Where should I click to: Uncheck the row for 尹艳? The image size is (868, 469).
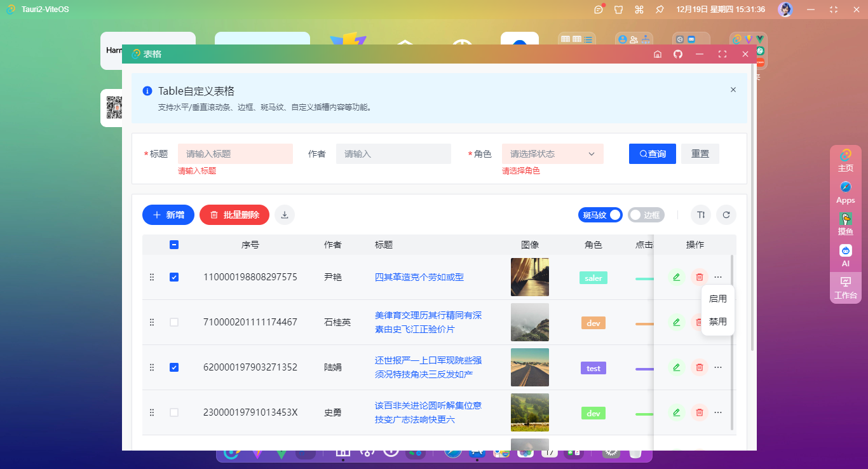174,277
